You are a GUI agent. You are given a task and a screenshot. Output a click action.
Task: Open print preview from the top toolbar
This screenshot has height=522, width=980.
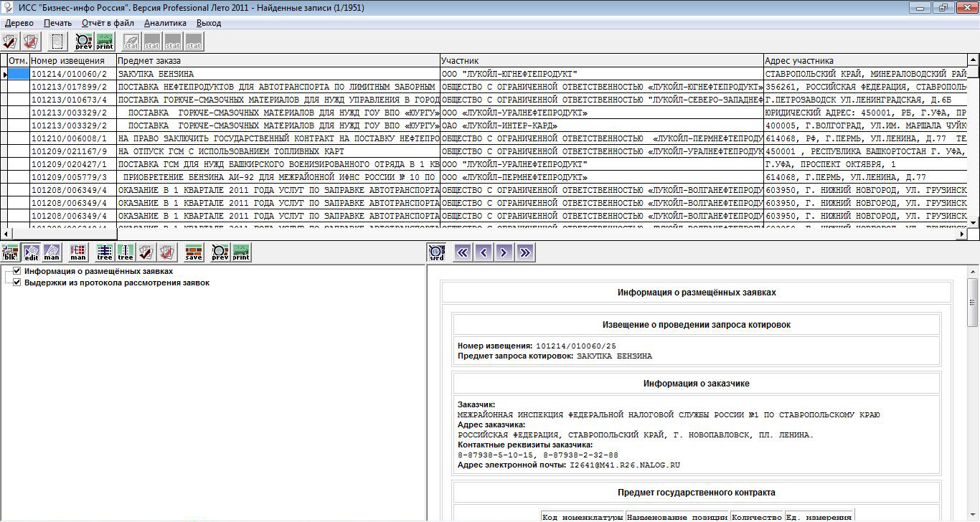click(x=84, y=42)
